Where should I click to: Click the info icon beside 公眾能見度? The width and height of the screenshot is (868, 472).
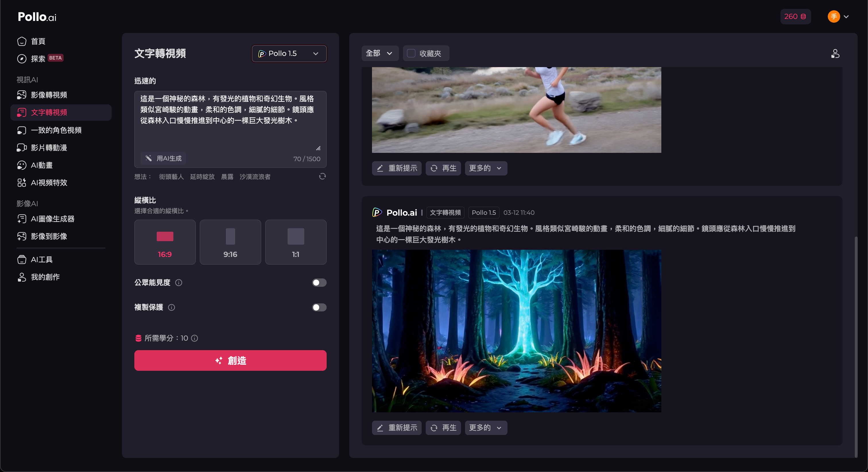179,282
